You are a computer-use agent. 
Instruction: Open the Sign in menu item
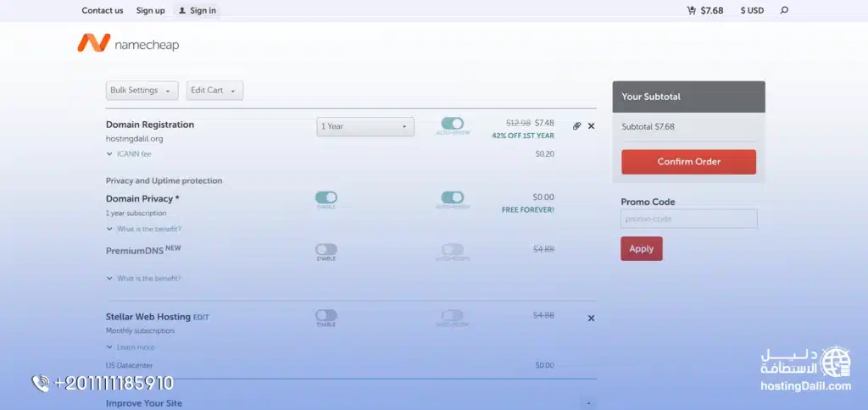197,10
